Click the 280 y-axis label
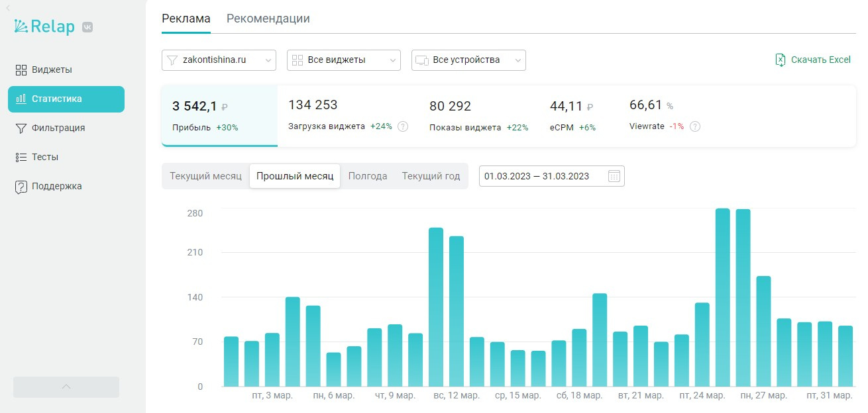The height and width of the screenshot is (413, 868). point(195,213)
